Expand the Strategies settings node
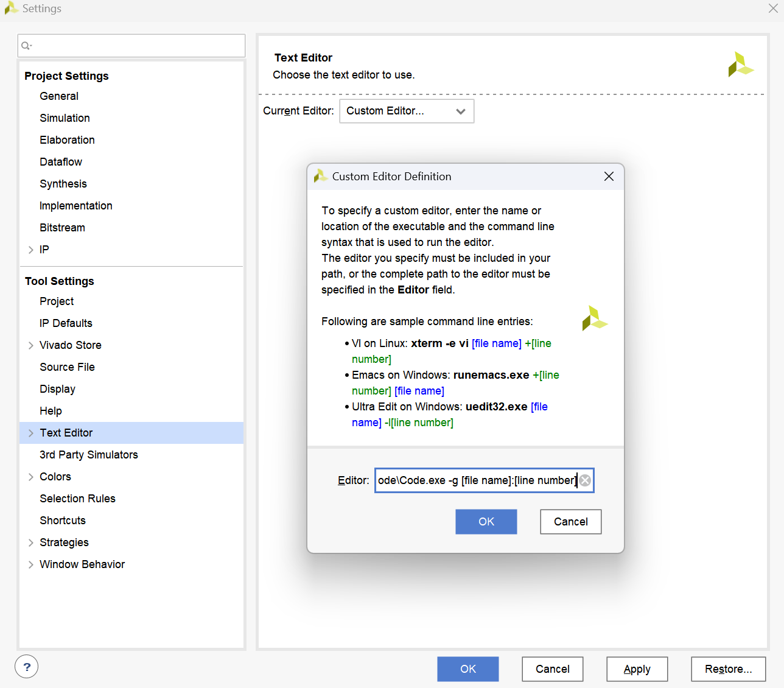The height and width of the screenshot is (688, 784). point(31,542)
